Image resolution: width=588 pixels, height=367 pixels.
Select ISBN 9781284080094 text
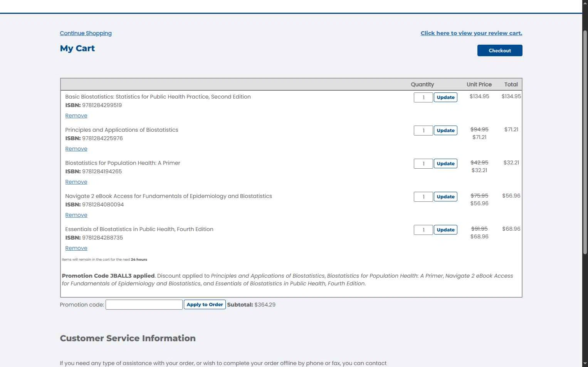click(x=103, y=204)
